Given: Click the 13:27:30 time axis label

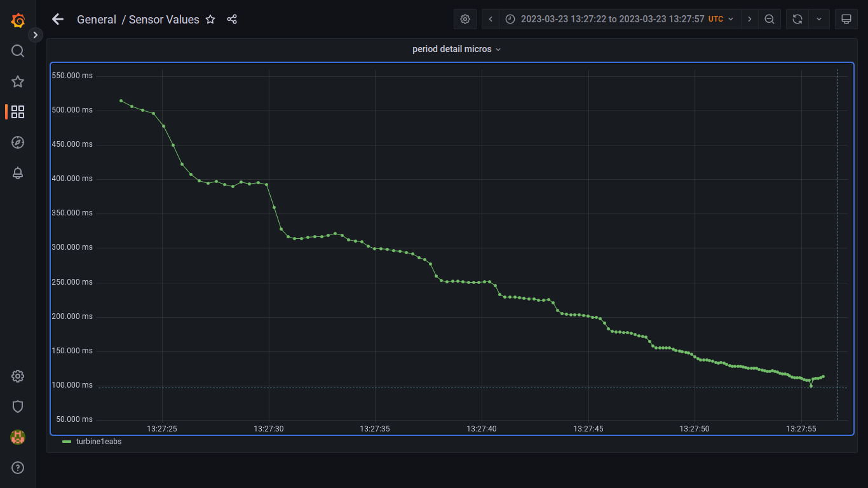Looking at the screenshot, I should point(269,429).
